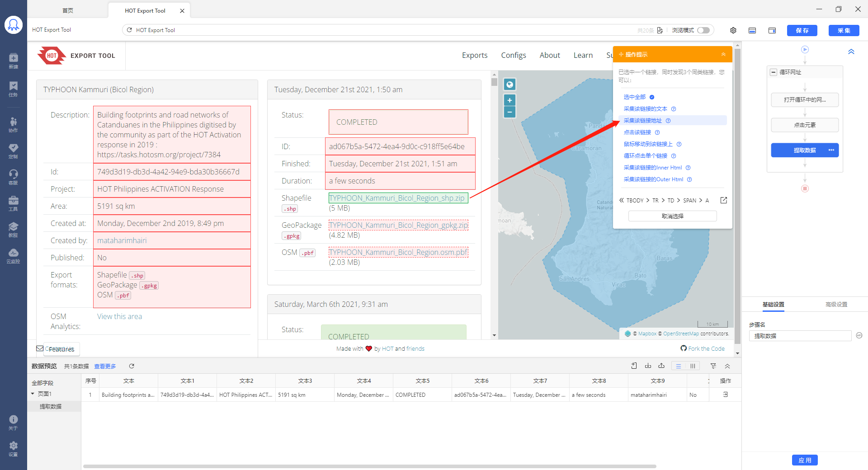Open the 任务 (Tasks) sidebar icon
Viewport: 868px width, 470px height.
[13, 89]
